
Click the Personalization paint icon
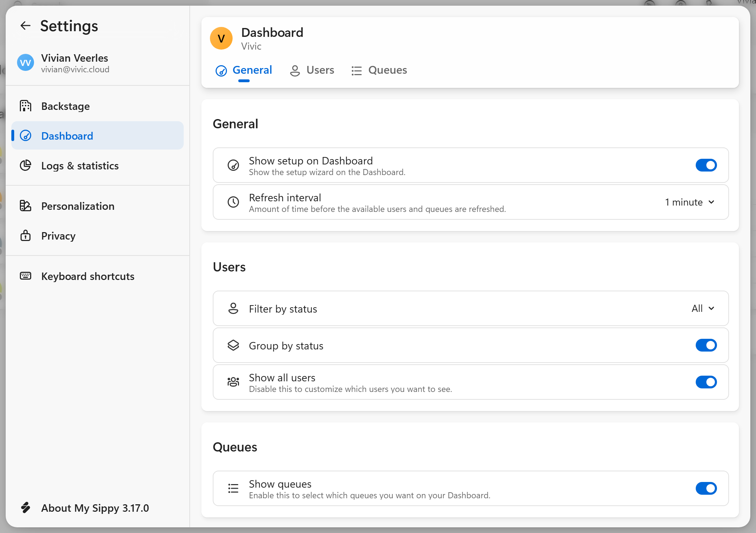tap(26, 206)
